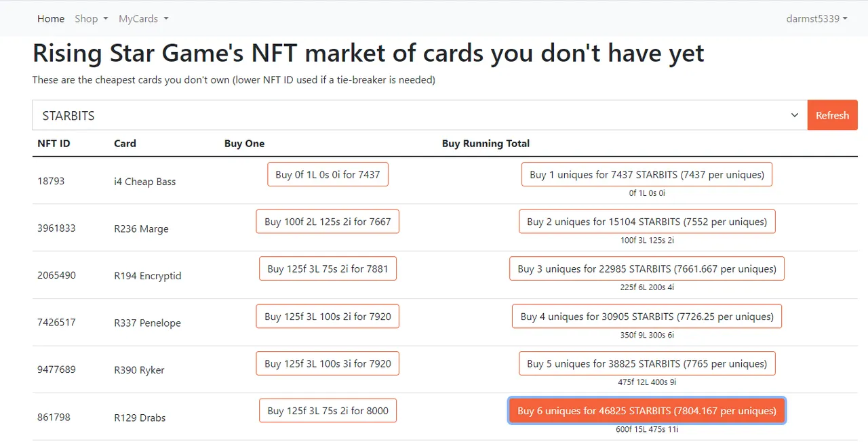Select the stats text 475f 12L 400s 9i
Image resolution: width=868 pixels, height=444 pixels.
click(x=647, y=382)
